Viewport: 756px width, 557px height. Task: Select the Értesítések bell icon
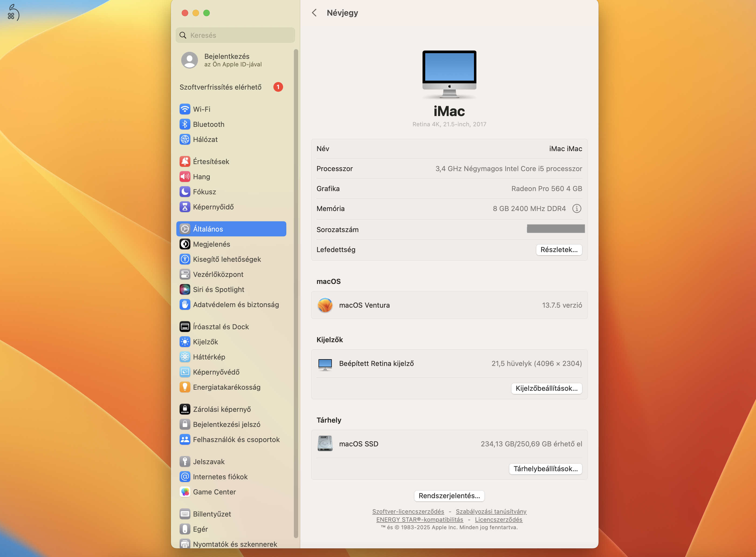coord(185,161)
